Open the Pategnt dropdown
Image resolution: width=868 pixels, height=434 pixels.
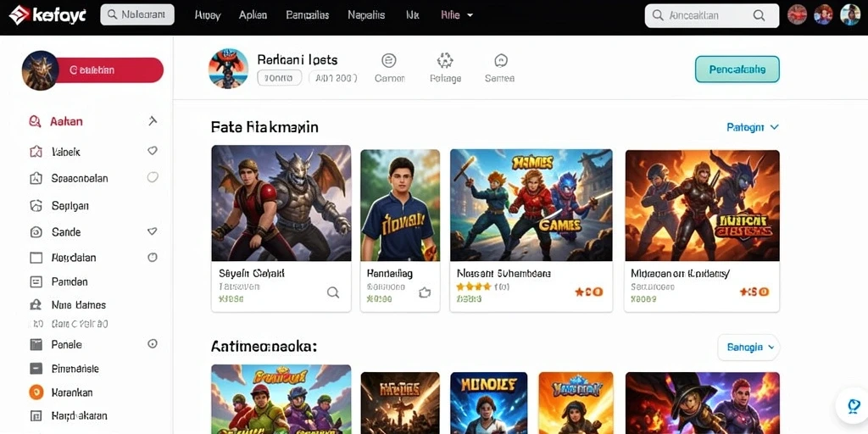pos(753,127)
